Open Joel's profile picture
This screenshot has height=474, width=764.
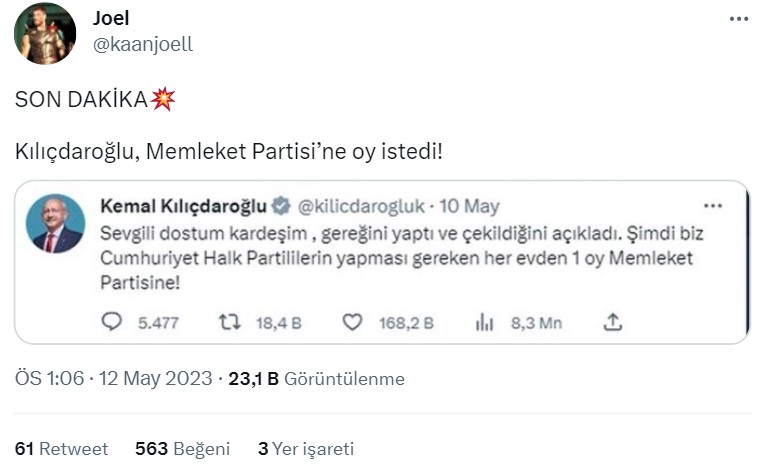45,33
